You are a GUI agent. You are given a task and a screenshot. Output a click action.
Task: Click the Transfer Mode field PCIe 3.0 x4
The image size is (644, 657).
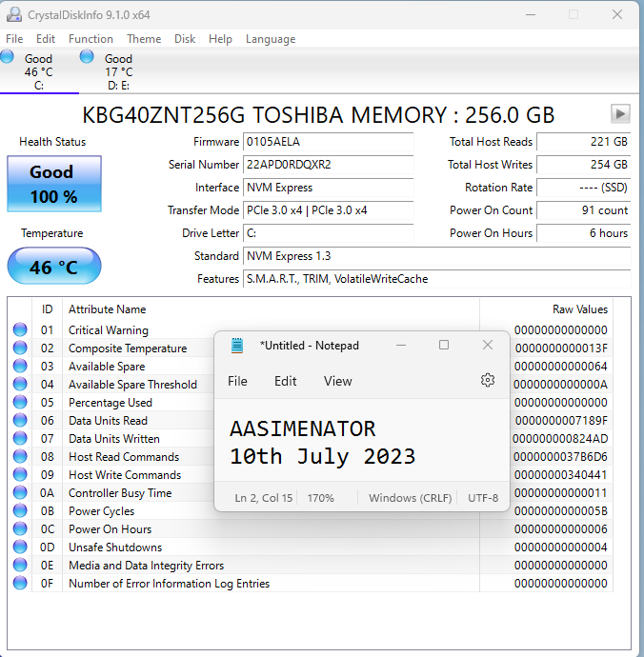point(329,210)
